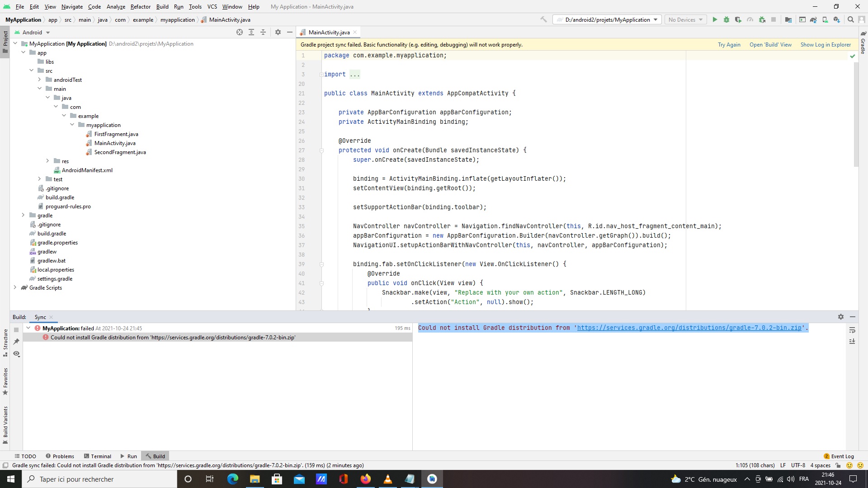Open the run configuration dropdown
This screenshot has width=868, height=488.
point(608,20)
